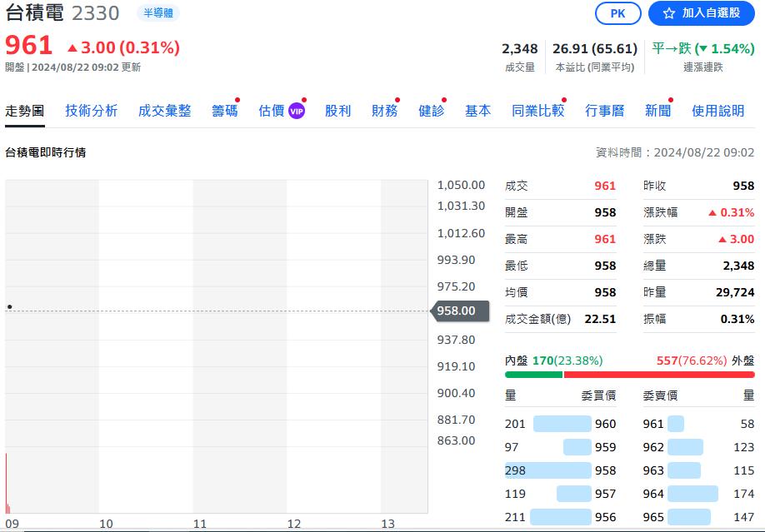
Task: Click the 半導體 industry tag
Action: [x=158, y=13]
